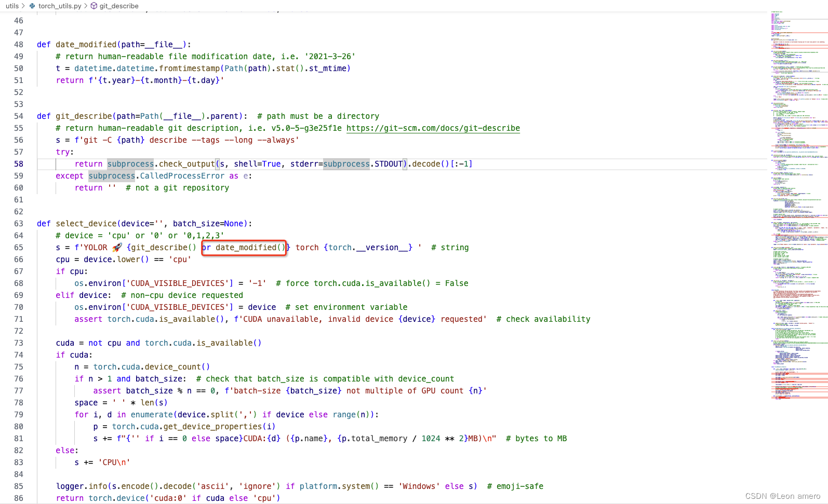
Task: Click the Python file icon in breadcrumb
Action: pyautogui.click(x=33, y=6)
